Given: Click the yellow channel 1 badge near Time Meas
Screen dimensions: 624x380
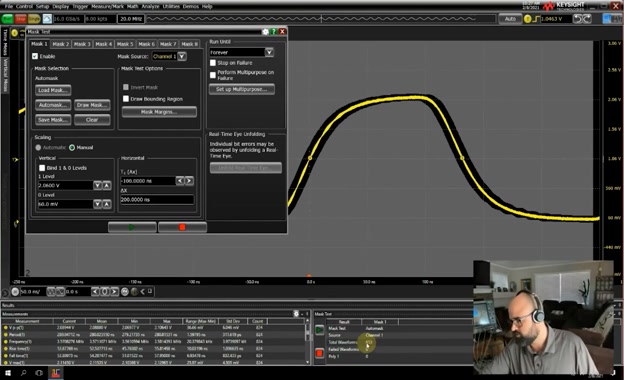Looking at the screenshot, I should point(15,33).
